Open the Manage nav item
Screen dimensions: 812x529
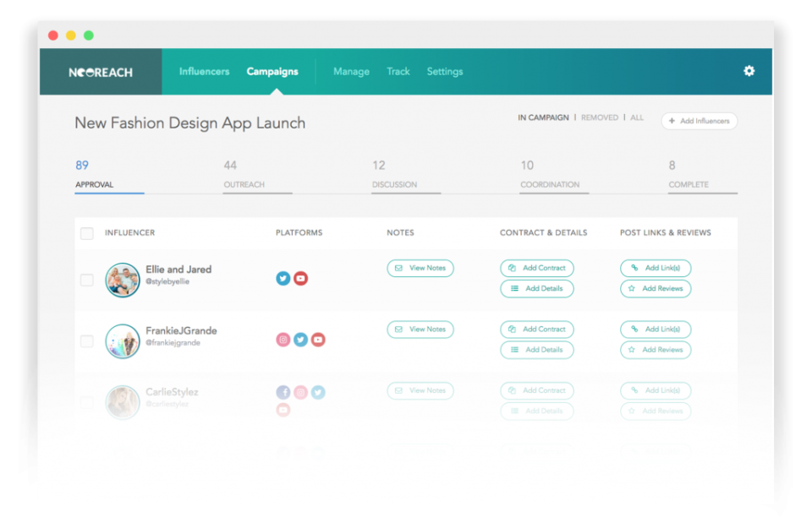tap(351, 72)
